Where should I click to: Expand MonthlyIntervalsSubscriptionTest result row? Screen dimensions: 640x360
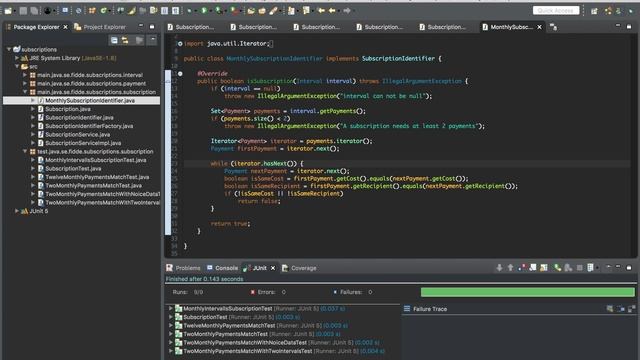coord(171,309)
